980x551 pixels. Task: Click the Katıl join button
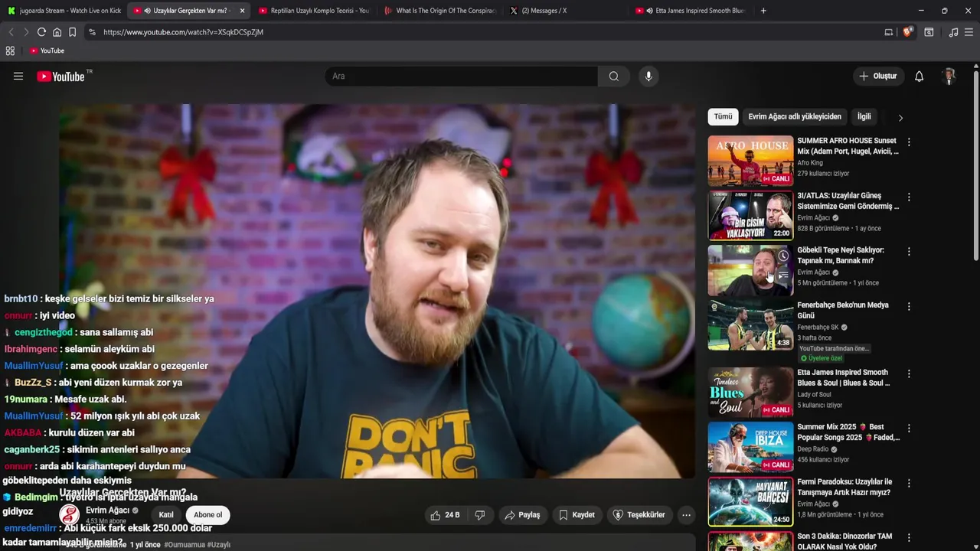(x=166, y=515)
